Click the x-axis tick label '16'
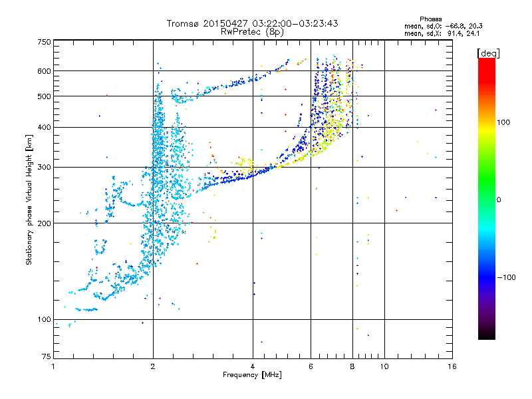 point(452,366)
